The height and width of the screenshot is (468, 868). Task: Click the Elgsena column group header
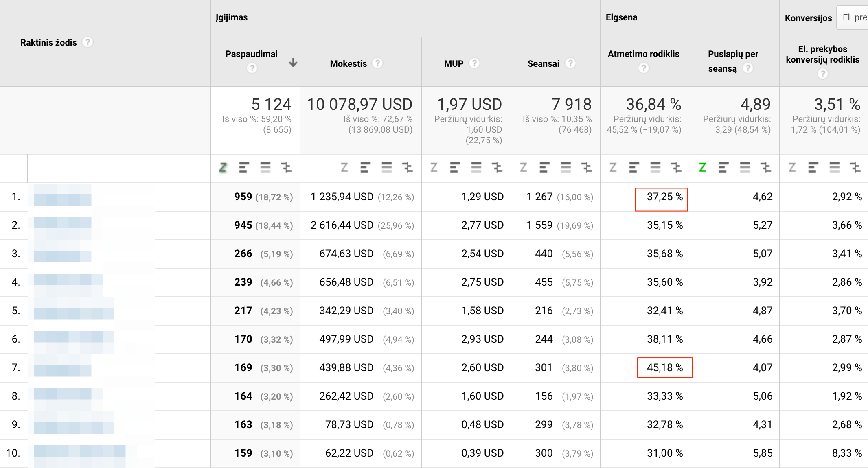621,17
